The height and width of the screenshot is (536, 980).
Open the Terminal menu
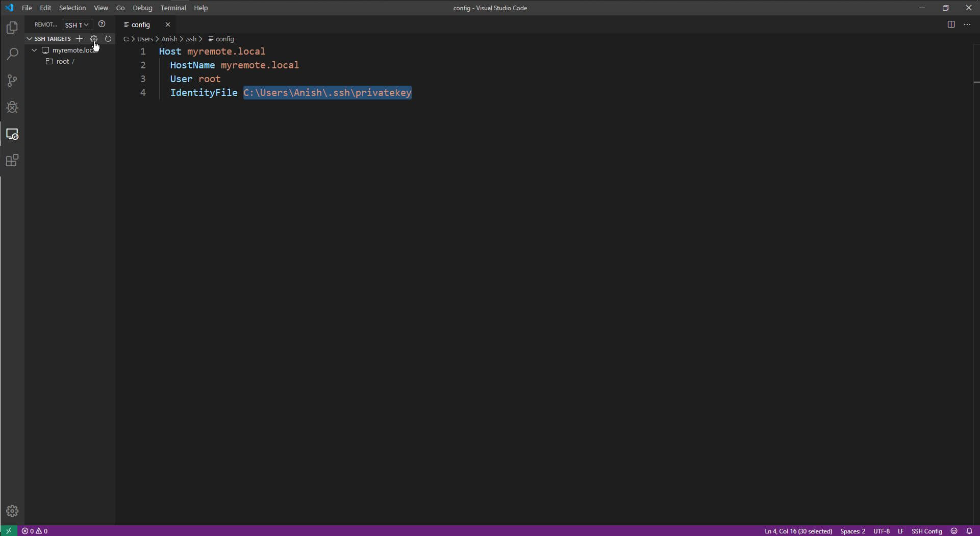(173, 8)
